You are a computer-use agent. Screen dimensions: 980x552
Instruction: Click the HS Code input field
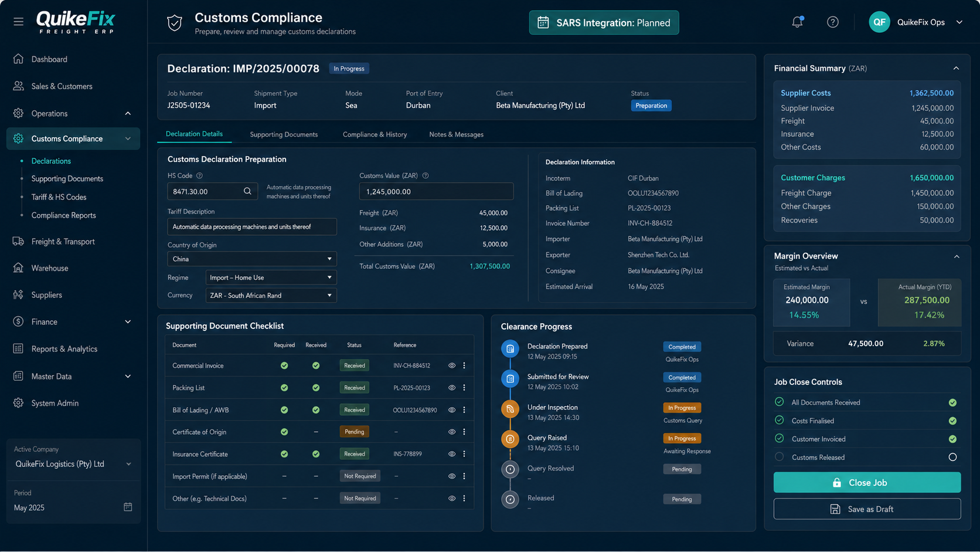[x=212, y=191]
